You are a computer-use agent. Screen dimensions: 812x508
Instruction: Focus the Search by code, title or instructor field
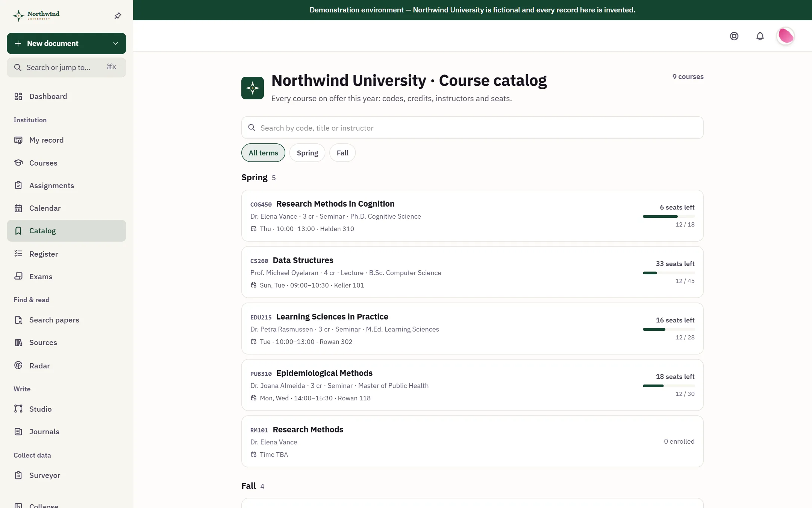pos(472,128)
